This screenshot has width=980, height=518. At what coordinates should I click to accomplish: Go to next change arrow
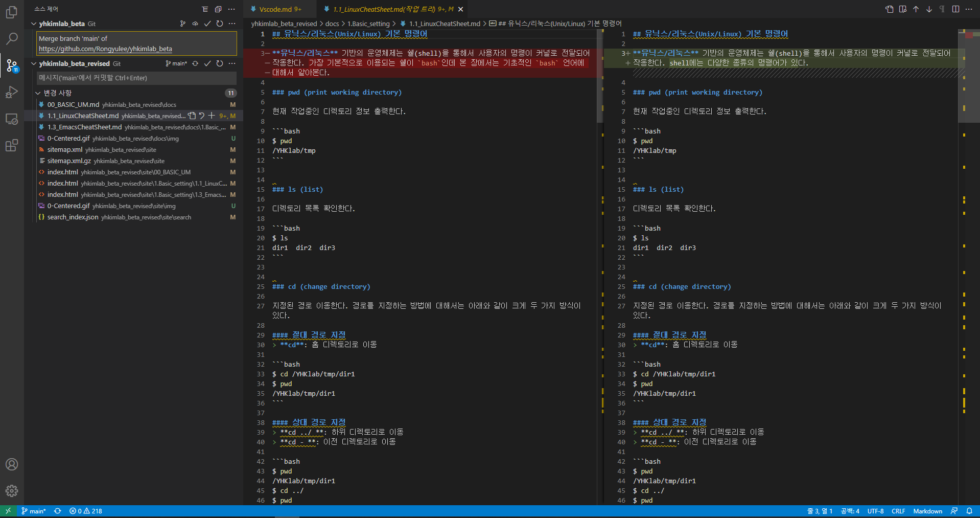click(x=929, y=9)
